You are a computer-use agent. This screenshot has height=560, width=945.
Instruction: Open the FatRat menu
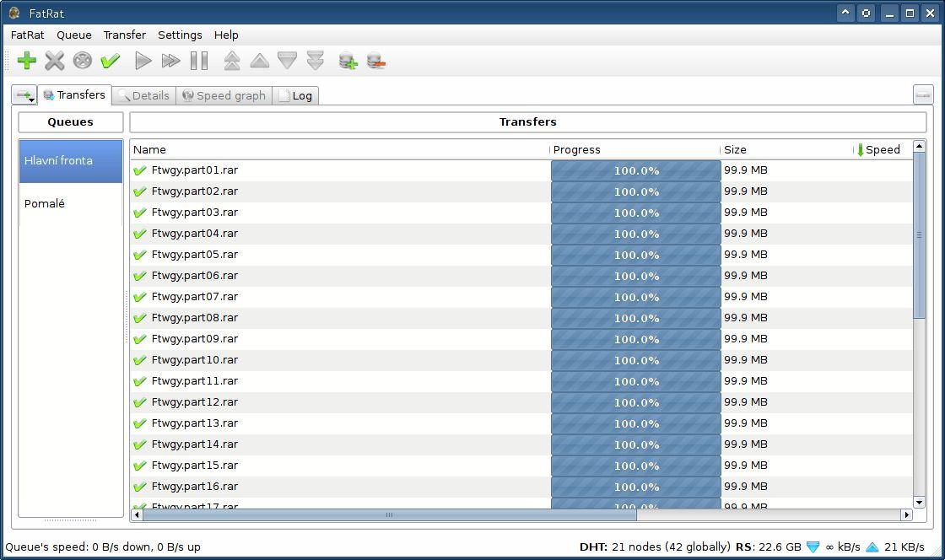coord(27,35)
